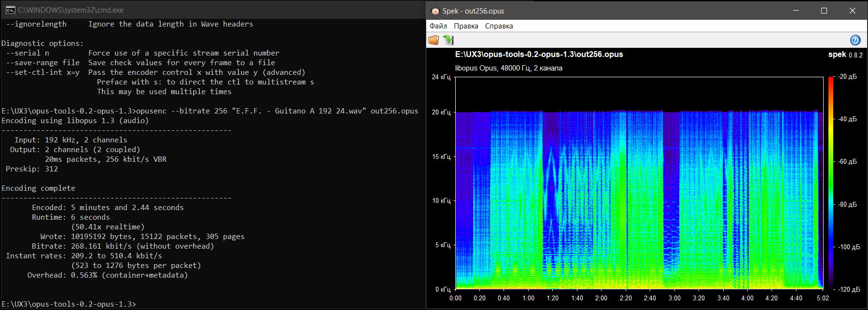The image size is (868, 310).
Task: Open the Файл menu
Action: pos(438,26)
